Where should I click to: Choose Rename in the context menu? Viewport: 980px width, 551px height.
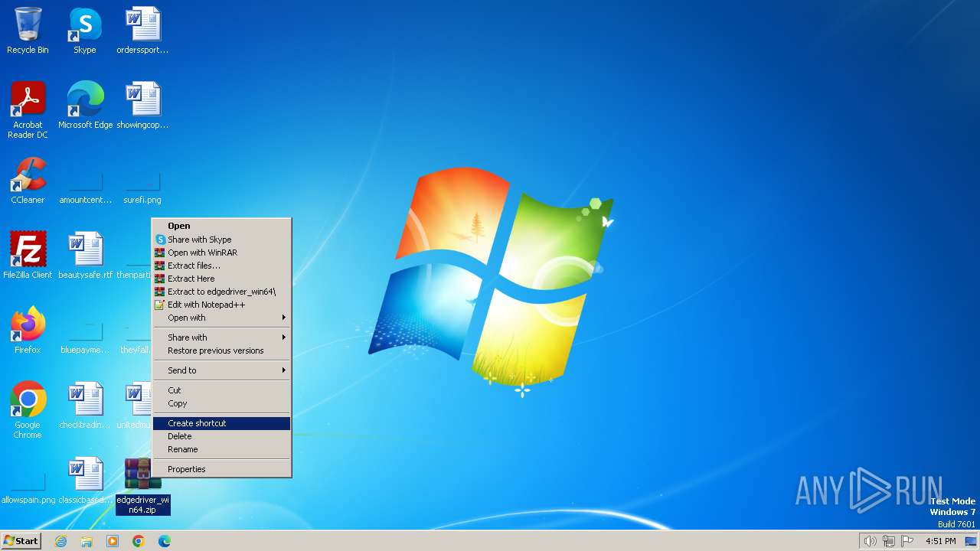coord(221,449)
